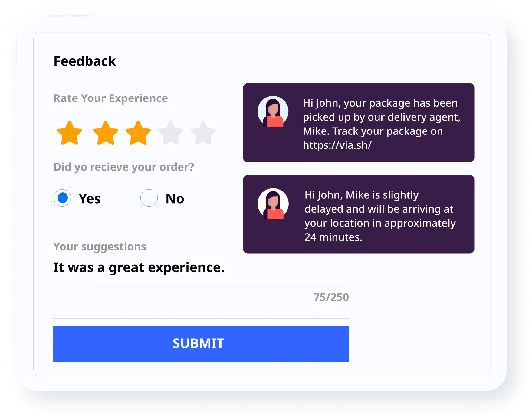
Task: Click the 75/250 character counter
Action: point(331,297)
